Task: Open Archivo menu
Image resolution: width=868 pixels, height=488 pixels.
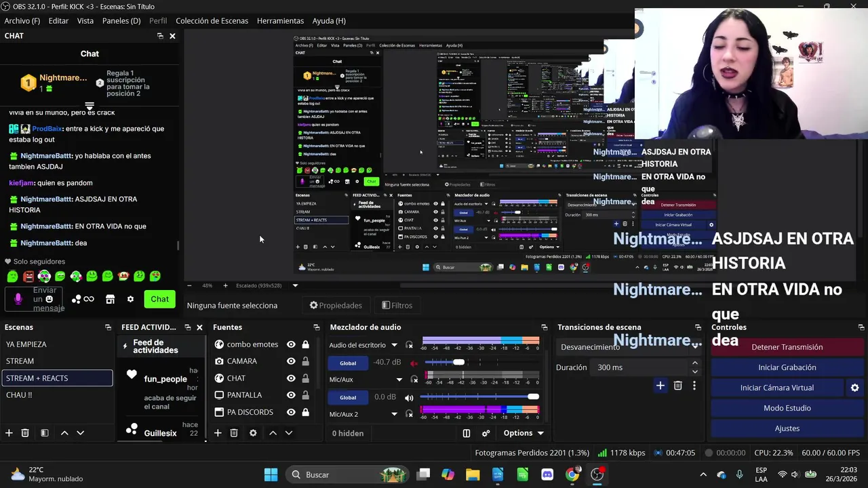Action: click(22, 21)
